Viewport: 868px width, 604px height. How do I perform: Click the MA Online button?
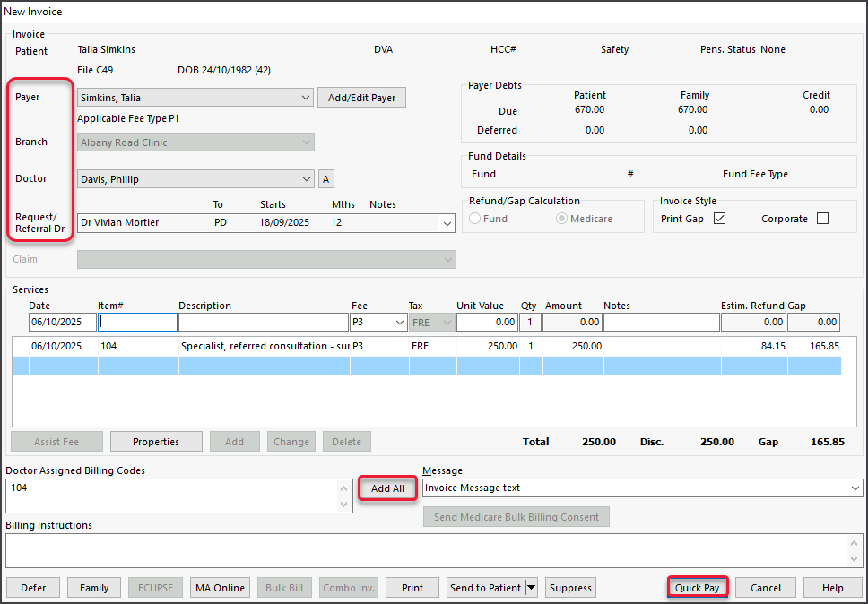pyautogui.click(x=221, y=588)
